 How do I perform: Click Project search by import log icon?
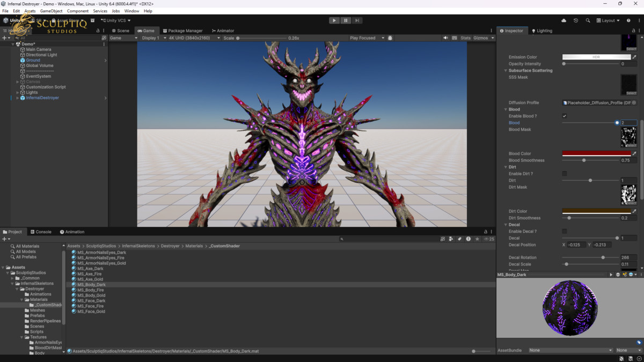click(468, 239)
